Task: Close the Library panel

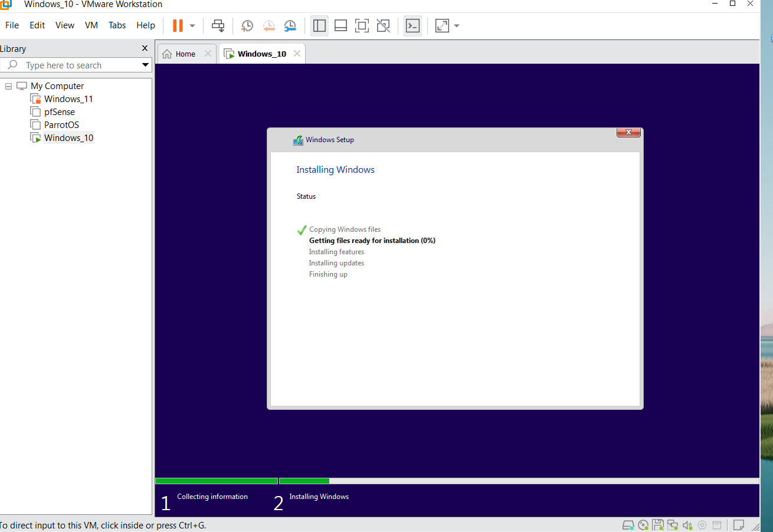Action: click(145, 48)
